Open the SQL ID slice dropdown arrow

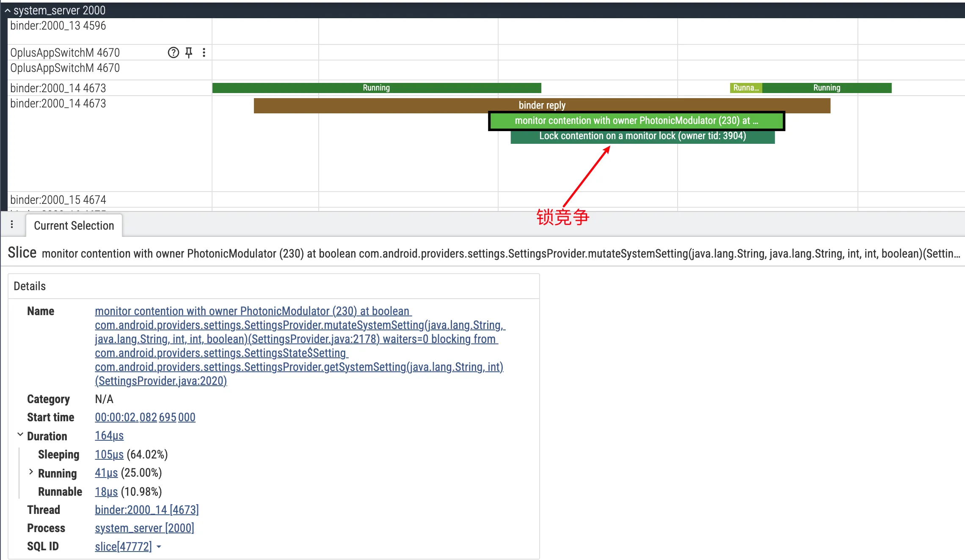tap(159, 547)
